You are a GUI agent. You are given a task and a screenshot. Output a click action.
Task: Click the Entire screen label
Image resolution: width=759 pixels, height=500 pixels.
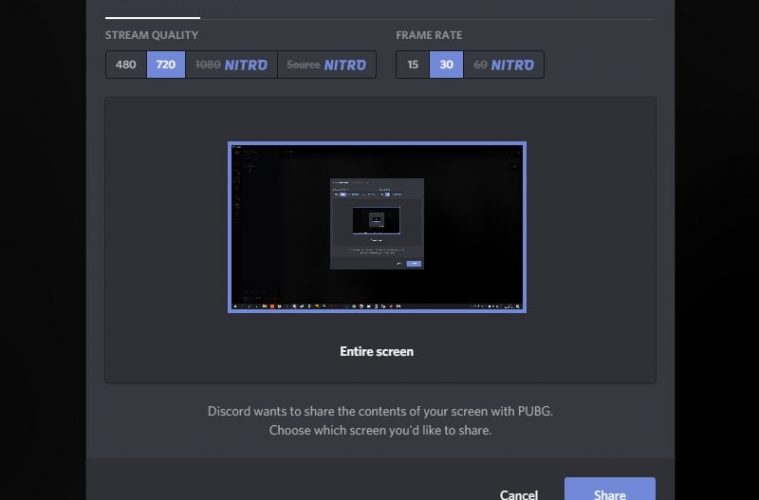pos(377,351)
